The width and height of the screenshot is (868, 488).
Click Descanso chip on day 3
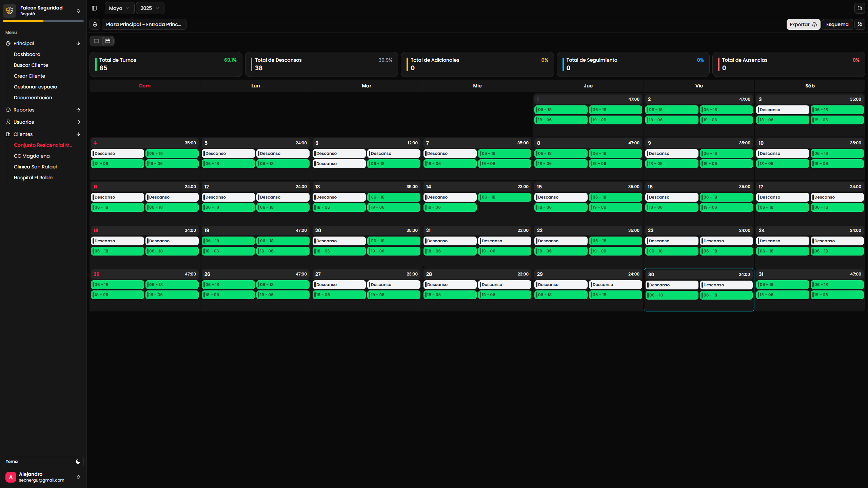click(783, 110)
